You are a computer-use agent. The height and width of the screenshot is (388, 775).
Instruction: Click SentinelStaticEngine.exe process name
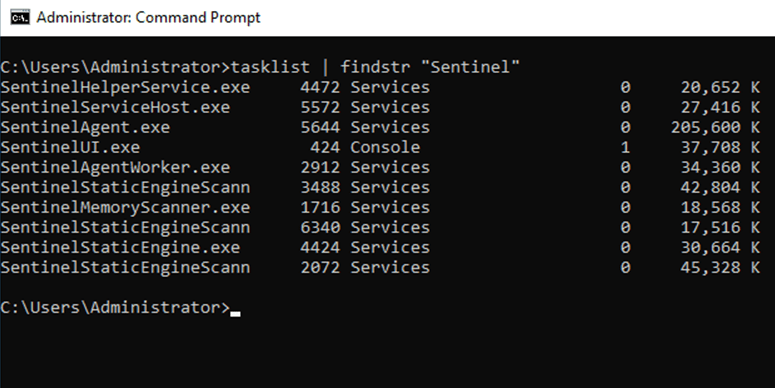120,248
